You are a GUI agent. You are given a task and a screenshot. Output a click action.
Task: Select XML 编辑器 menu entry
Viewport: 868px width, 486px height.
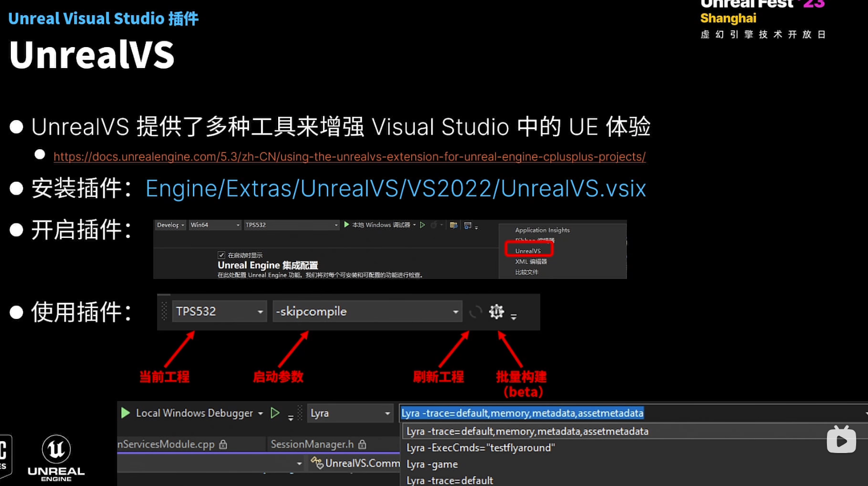coord(531,262)
